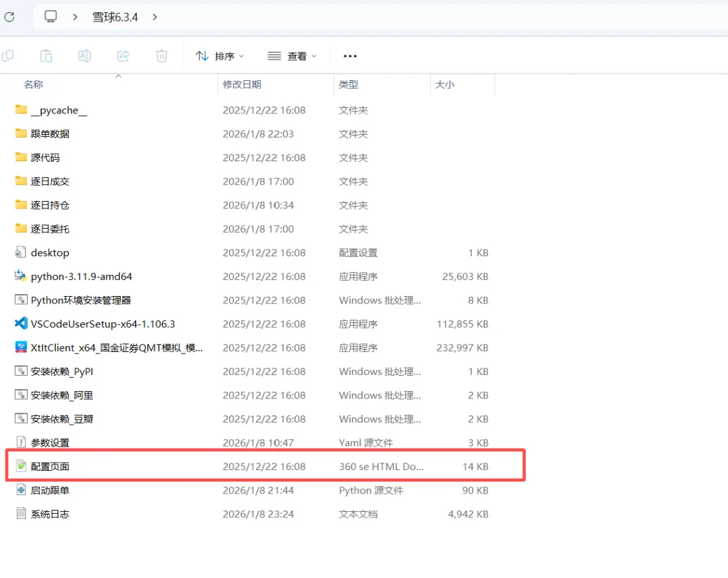Click the Paste toolbar icon
Viewport: 728px width, 578px height.
coord(46,56)
